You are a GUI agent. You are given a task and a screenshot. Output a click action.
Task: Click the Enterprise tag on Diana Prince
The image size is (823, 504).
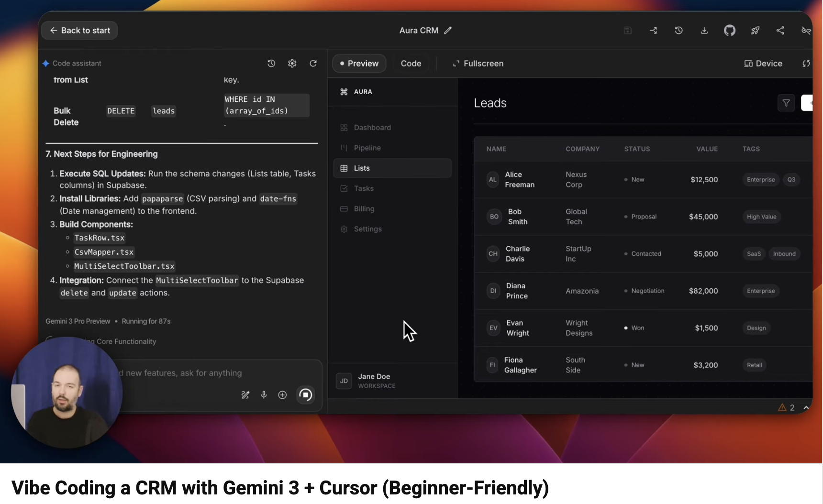761,291
